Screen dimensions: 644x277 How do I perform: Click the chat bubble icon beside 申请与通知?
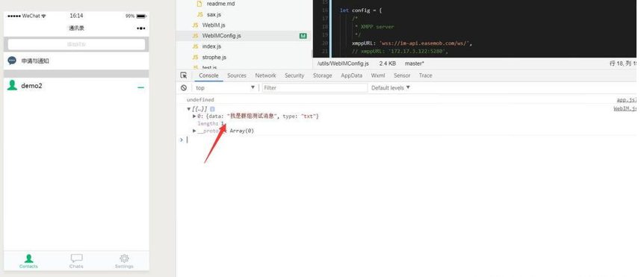coord(12,60)
